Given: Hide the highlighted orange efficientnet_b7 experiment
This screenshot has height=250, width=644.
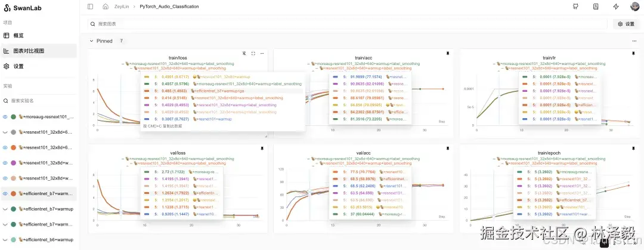Looking at the screenshot, I should [x=5, y=194].
